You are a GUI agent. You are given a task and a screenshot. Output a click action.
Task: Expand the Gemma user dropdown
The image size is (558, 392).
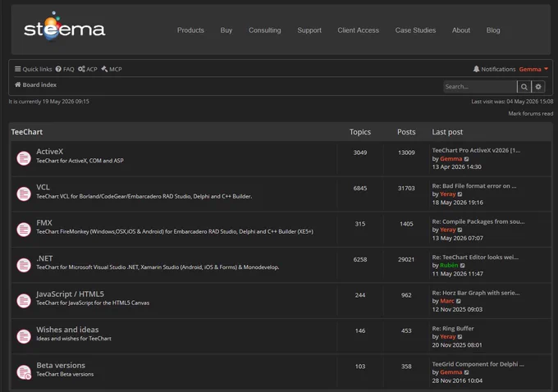click(533, 69)
